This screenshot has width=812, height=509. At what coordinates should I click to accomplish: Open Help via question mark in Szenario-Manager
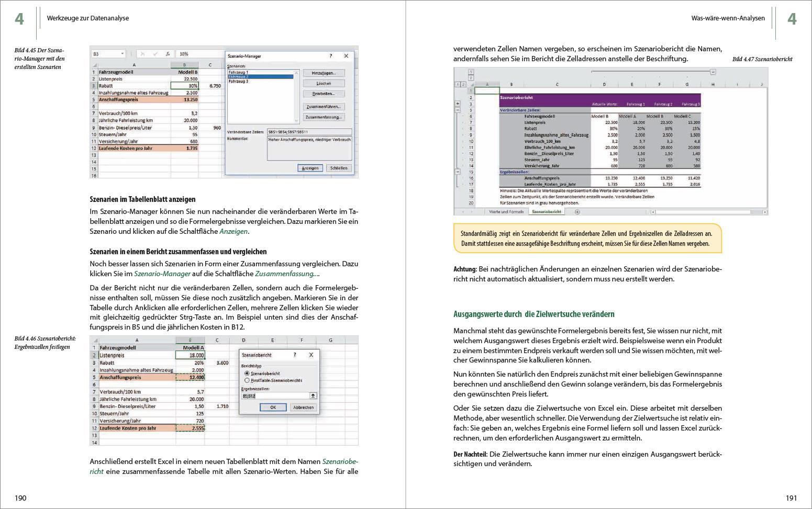coord(330,56)
